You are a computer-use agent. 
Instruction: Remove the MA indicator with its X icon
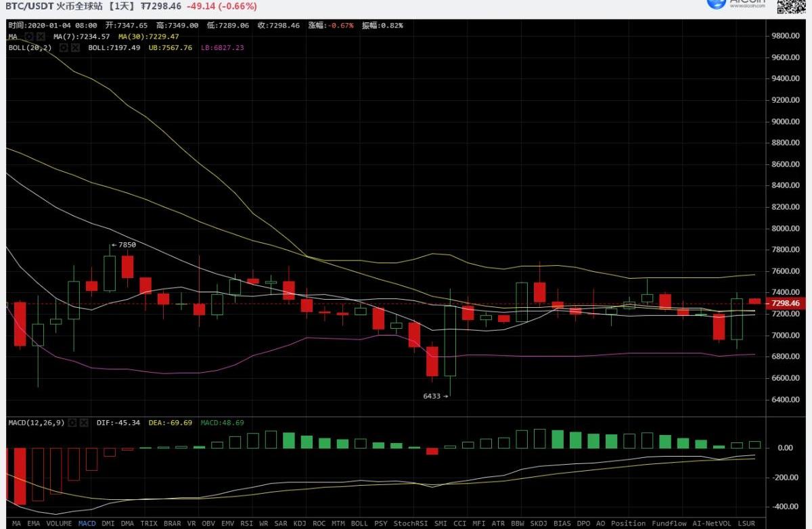[40, 37]
